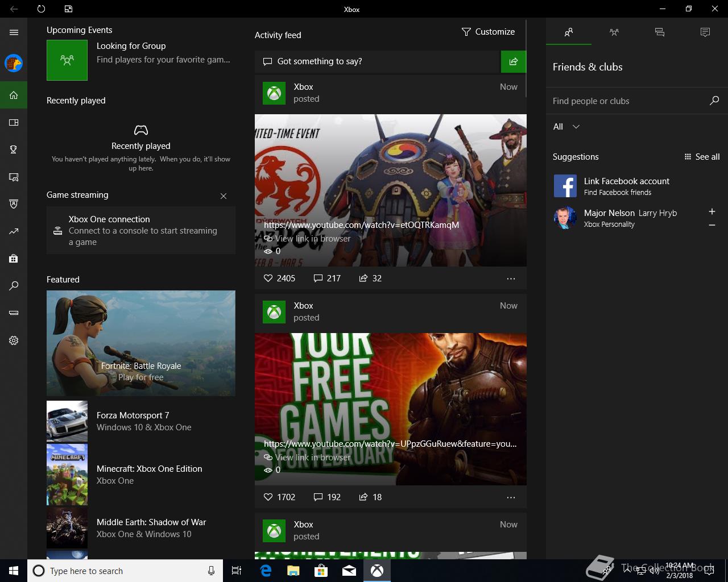This screenshot has width=728, height=582.
Task: Add Major Nelson as friend with plus
Action: pyautogui.click(x=712, y=211)
